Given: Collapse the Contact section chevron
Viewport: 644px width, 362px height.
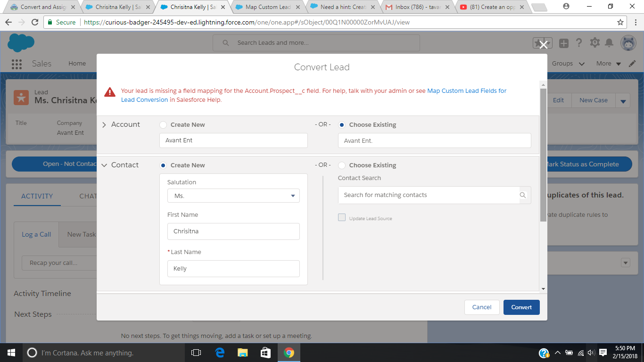Looking at the screenshot, I should 104,165.
